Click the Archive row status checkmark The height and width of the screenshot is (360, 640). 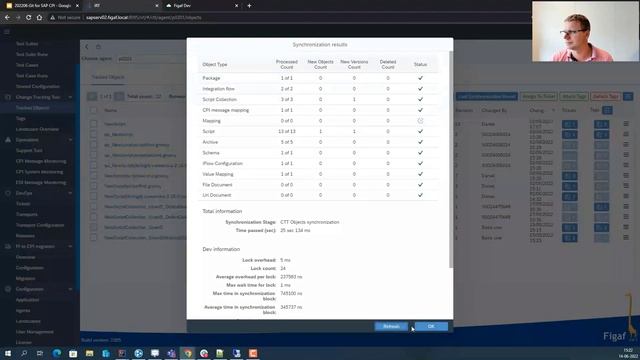[420, 142]
